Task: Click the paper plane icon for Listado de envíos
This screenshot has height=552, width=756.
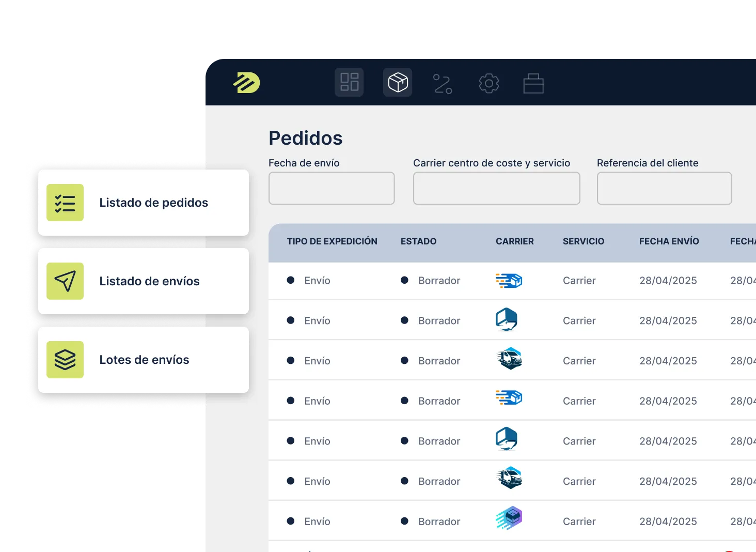Action: (65, 281)
